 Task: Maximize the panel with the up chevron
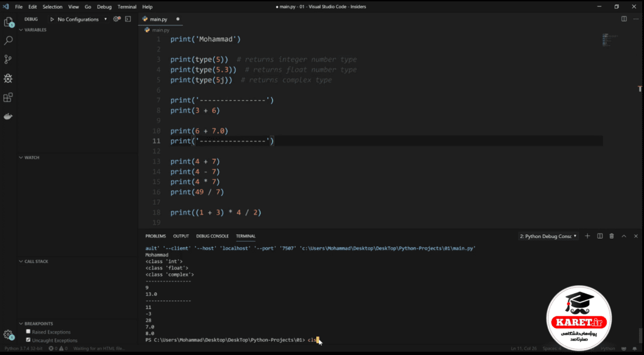[x=624, y=236]
